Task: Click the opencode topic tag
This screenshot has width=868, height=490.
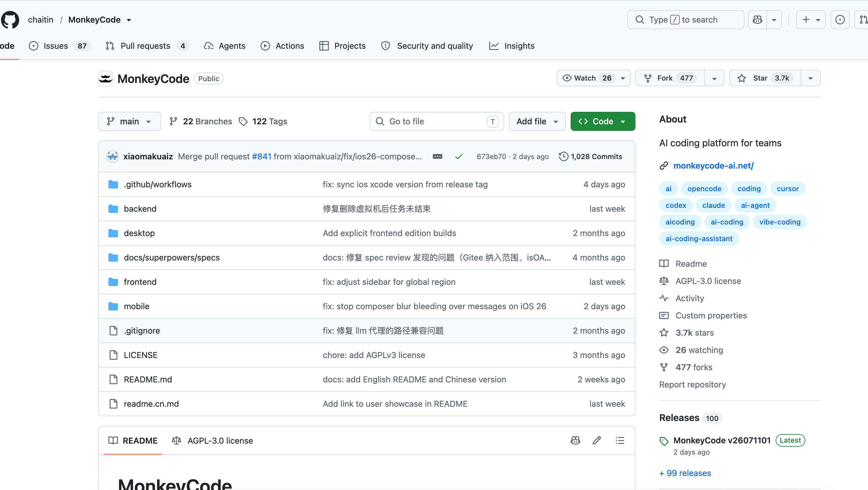Action: (704, 189)
